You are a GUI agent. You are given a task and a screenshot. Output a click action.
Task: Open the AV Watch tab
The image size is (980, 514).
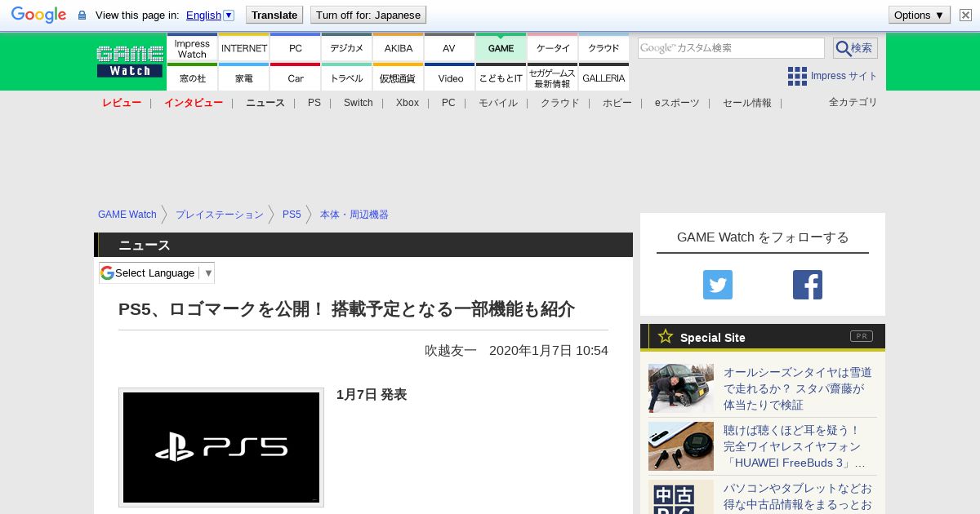[x=449, y=48]
